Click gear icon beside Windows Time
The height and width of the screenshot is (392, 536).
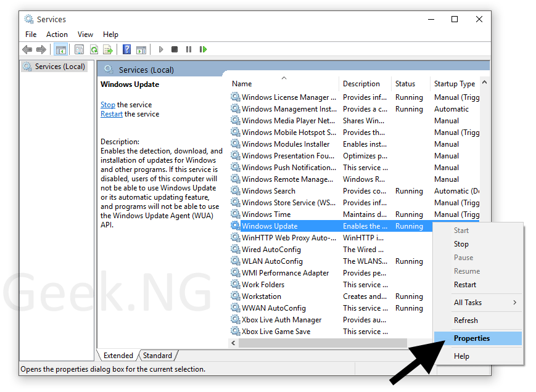pyautogui.click(x=235, y=214)
